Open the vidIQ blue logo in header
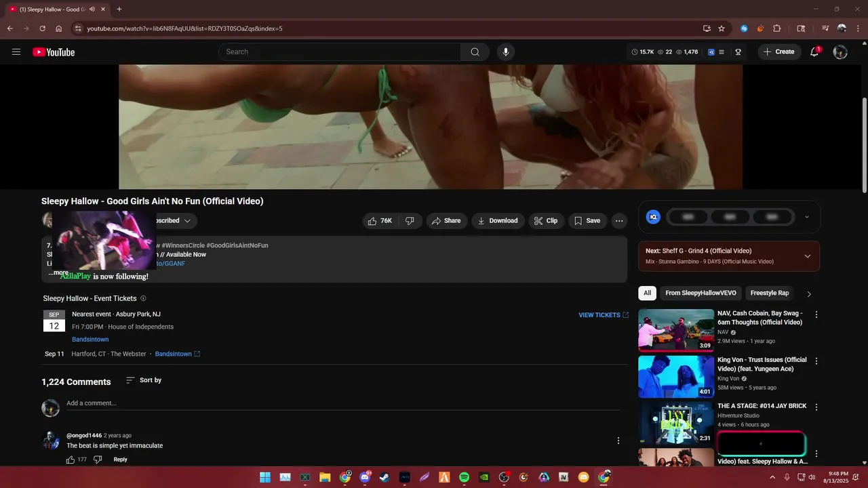 (x=711, y=52)
